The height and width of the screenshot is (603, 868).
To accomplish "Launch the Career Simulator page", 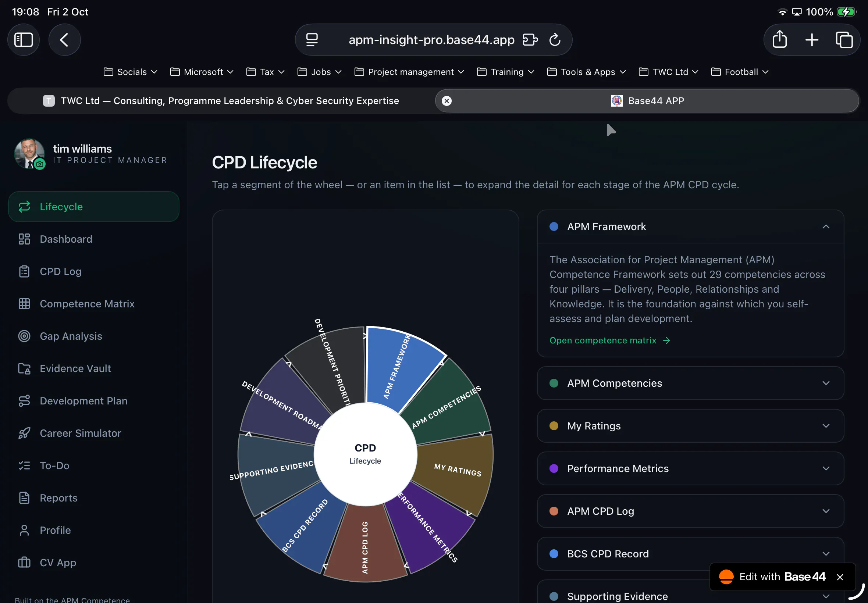I will pyautogui.click(x=93, y=433).
